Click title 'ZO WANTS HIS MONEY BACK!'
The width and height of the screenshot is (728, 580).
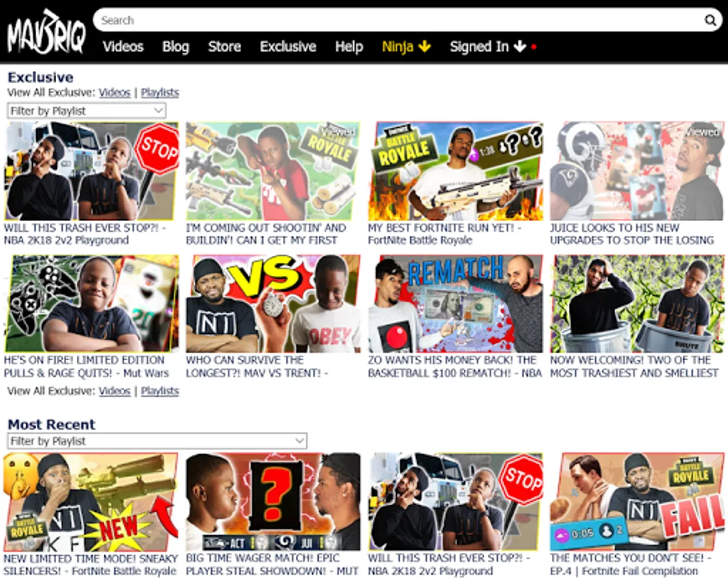point(455,367)
